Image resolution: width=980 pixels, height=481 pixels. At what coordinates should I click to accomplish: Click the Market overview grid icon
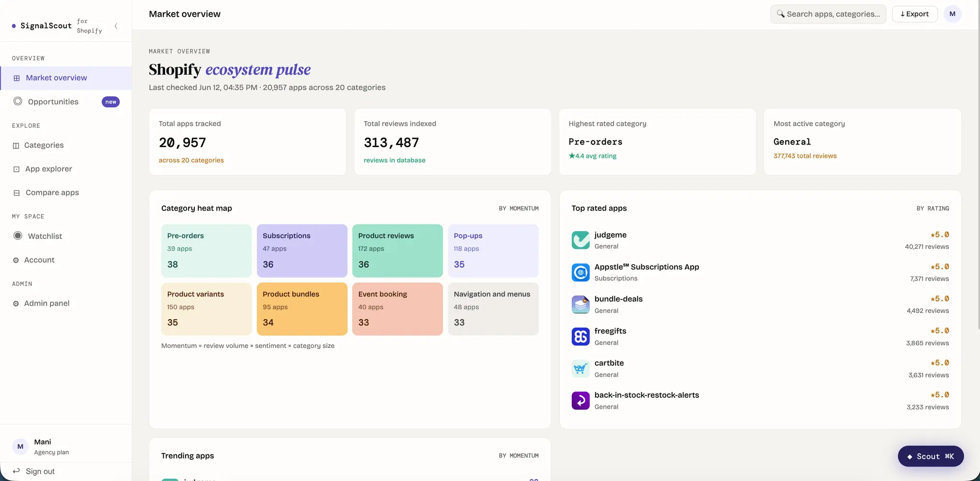16,78
